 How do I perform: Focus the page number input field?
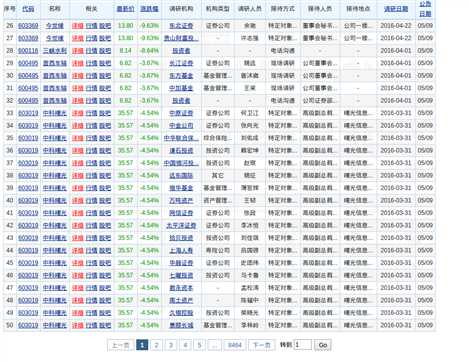(303, 345)
